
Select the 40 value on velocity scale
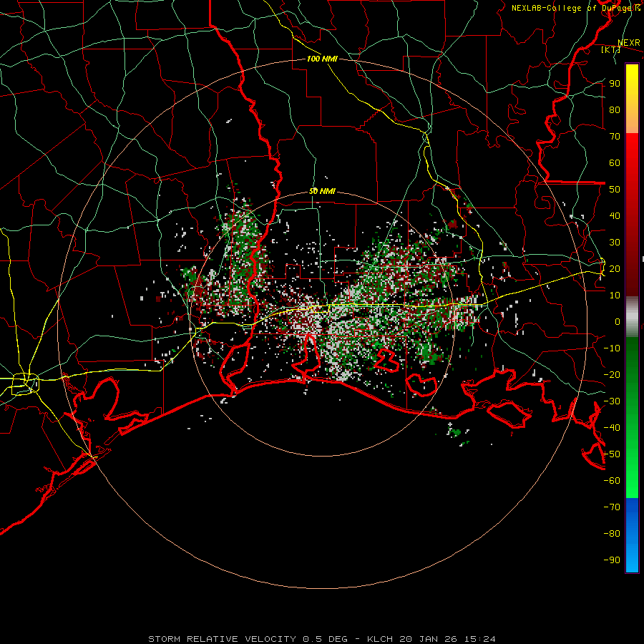[x=615, y=215]
